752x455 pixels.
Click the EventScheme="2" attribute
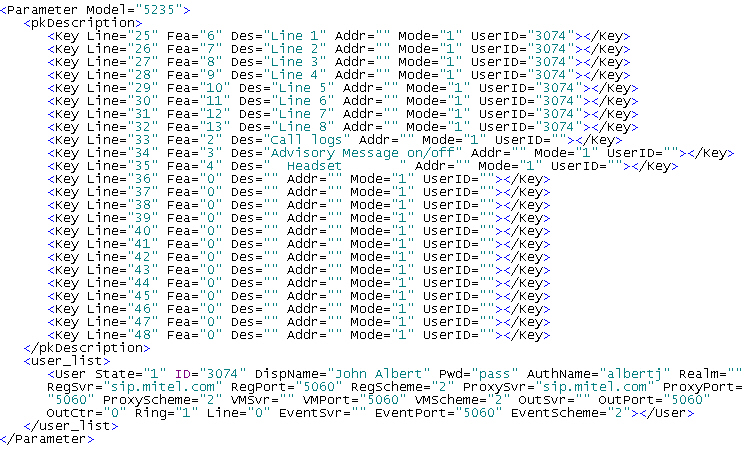(x=571, y=413)
